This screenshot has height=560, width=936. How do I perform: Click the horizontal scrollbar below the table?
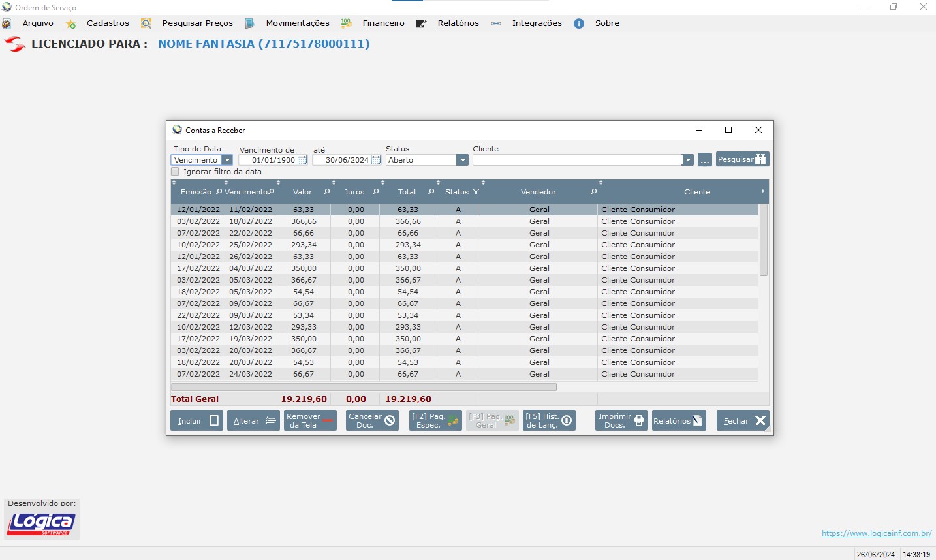364,387
